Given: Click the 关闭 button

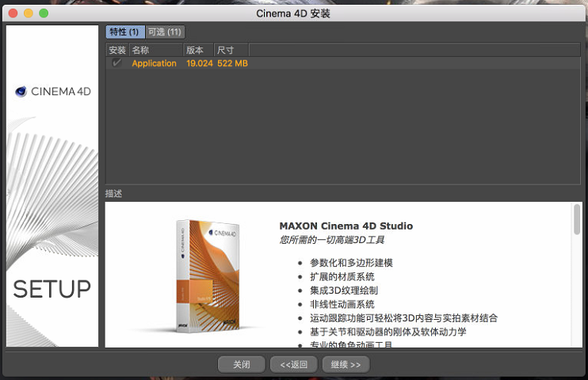Looking at the screenshot, I should [x=242, y=364].
